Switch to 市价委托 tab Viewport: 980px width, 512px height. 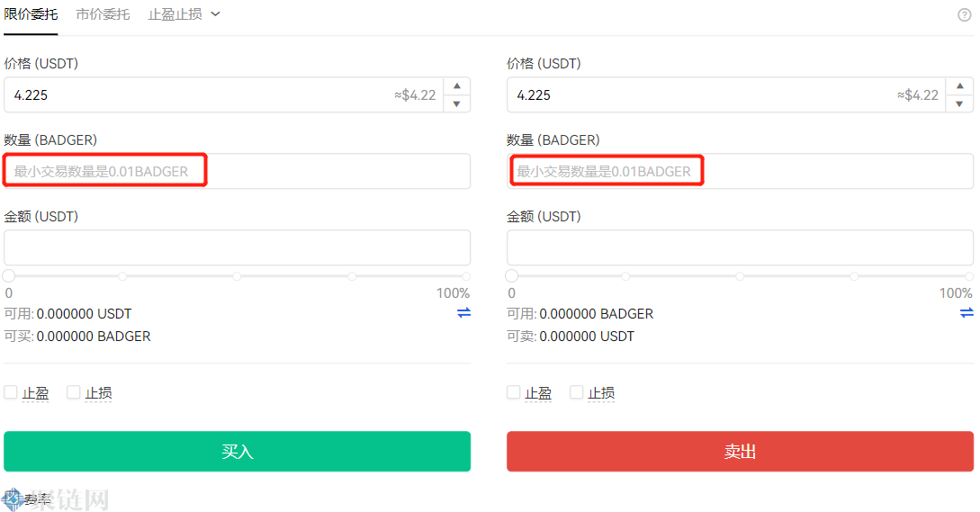[103, 14]
